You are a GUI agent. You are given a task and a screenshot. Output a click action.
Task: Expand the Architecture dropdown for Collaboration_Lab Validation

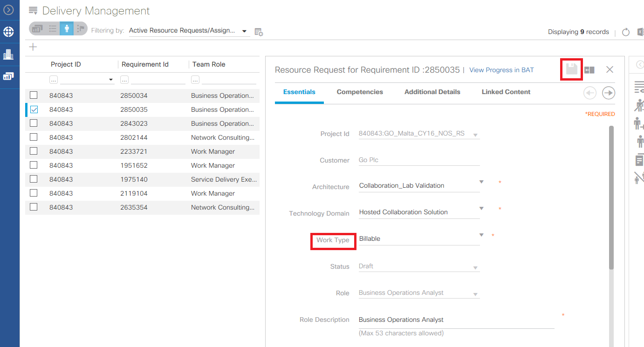click(x=480, y=182)
